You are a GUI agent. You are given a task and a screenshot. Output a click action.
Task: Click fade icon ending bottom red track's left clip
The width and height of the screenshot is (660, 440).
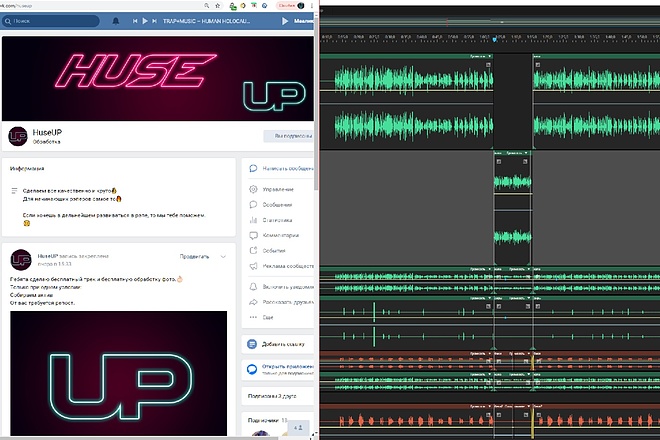[x=488, y=415]
